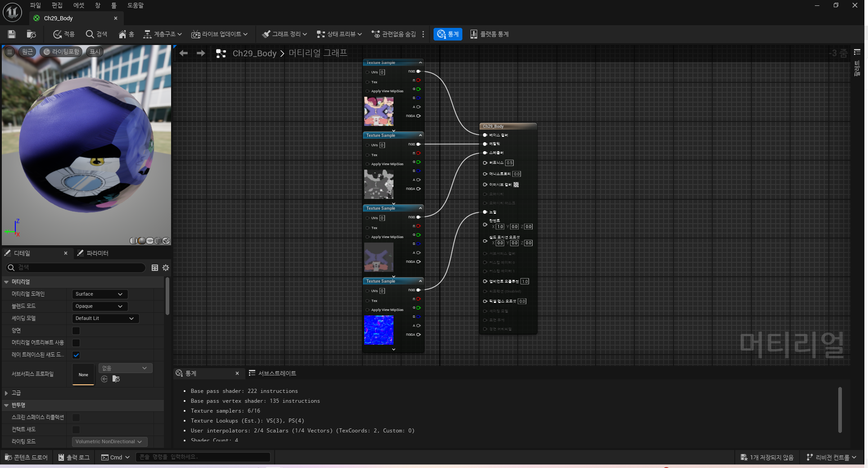Click the material graph breadcrumb icon
This screenshot has height=468, width=868.
click(x=221, y=53)
